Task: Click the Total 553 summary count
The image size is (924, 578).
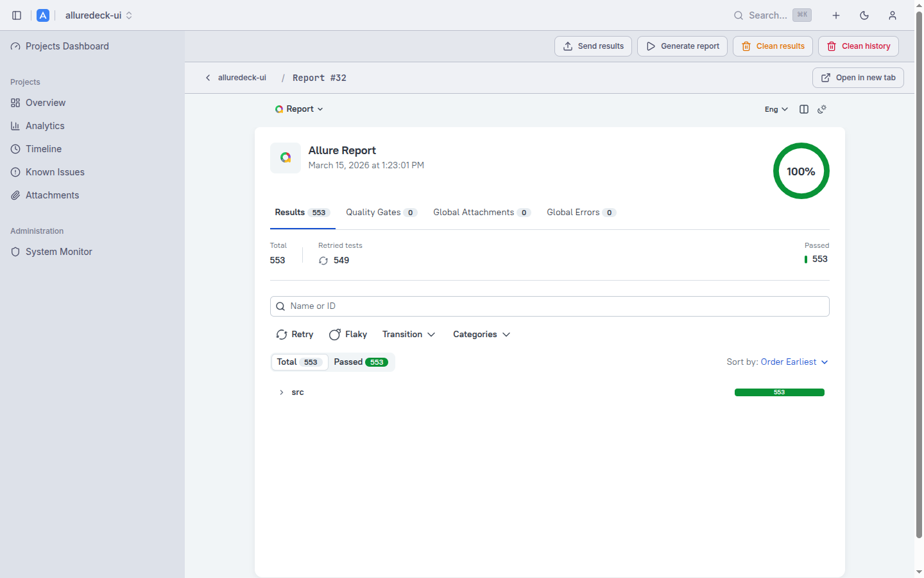Action: point(278,260)
